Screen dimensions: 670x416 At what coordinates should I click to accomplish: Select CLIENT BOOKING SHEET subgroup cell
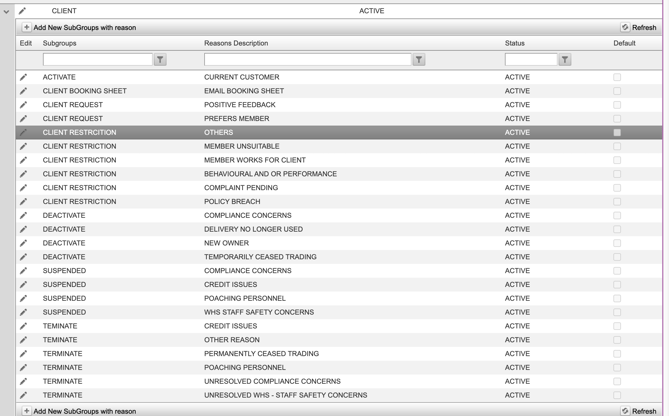click(x=85, y=91)
